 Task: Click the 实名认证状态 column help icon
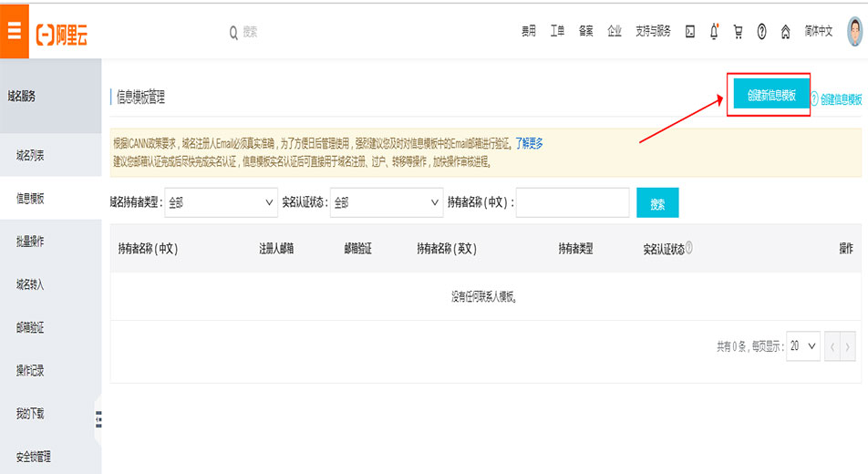tap(689, 248)
